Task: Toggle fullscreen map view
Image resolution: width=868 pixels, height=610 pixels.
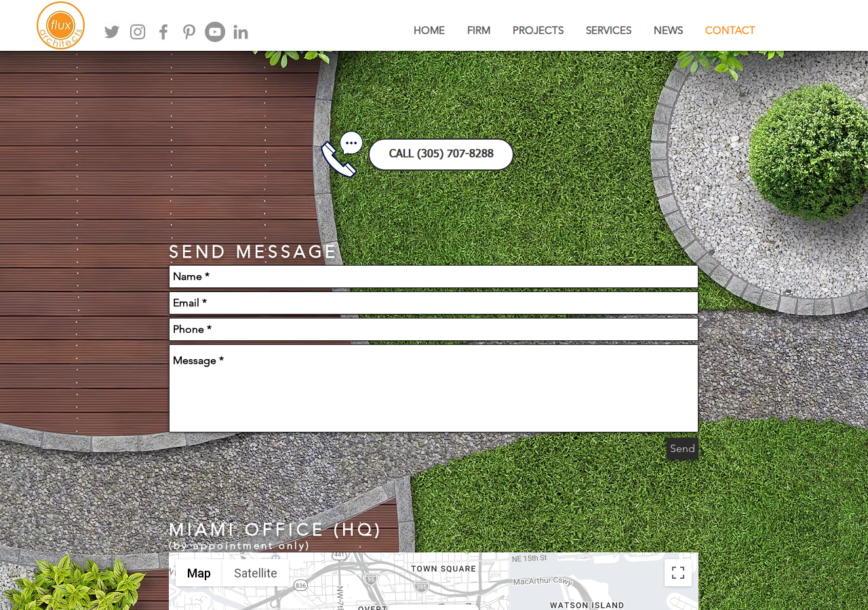Action: pos(678,573)
